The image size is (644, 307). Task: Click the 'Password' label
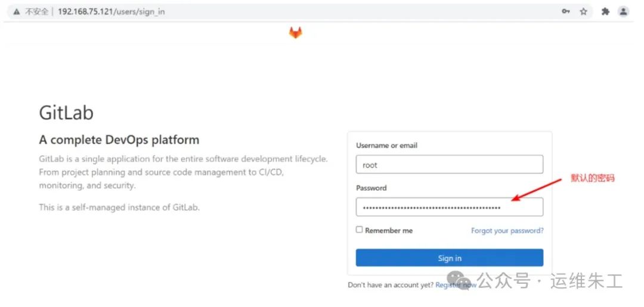(x=371, y=188)
